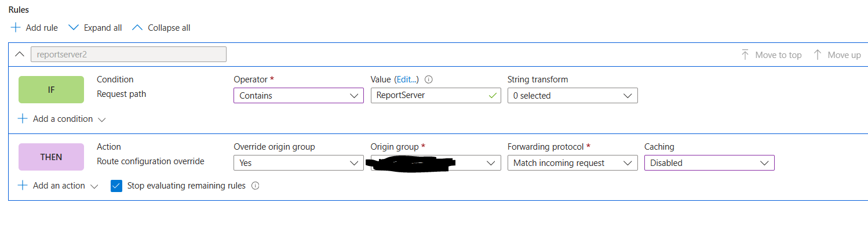Click the Move to top arrow icon
Viewport: 868px width, 246px height.
click(x=745, y=55)
